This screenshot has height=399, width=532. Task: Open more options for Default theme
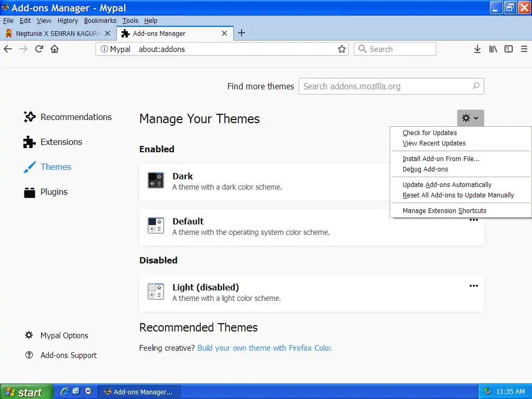[x=474, y=220]
